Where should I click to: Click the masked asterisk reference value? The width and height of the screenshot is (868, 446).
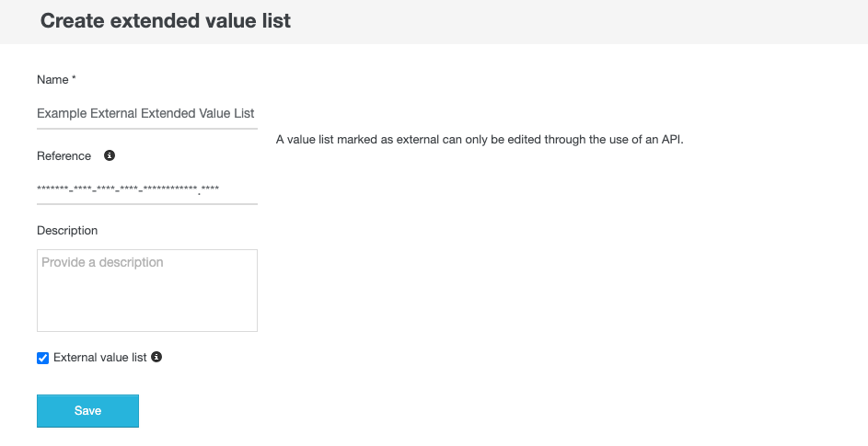[x=127, y=189]
